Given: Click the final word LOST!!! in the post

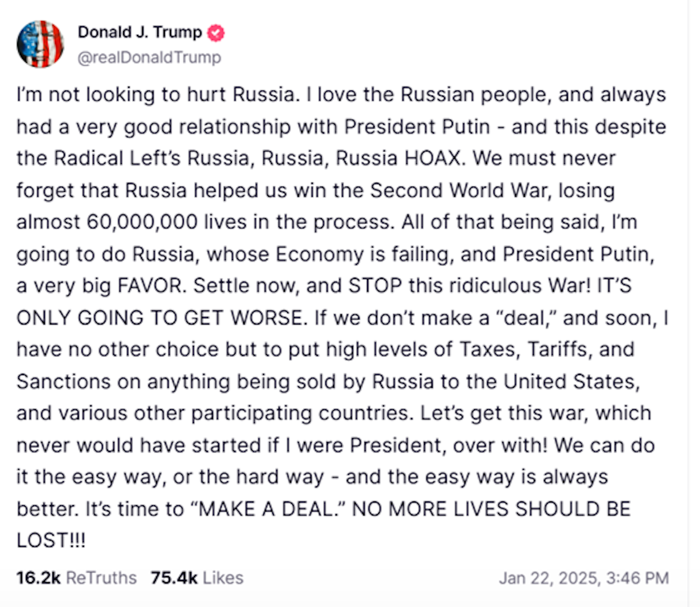Looking at the screenshot, I should 51,541.
